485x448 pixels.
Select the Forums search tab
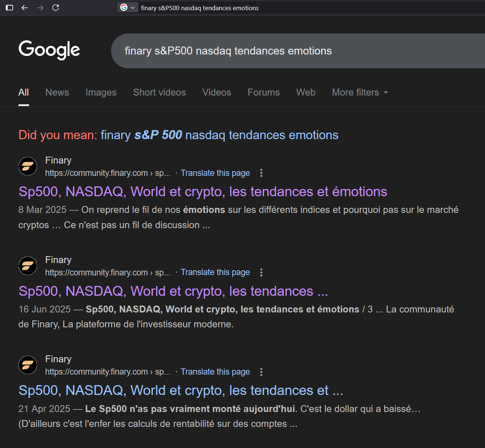[264, 93]
